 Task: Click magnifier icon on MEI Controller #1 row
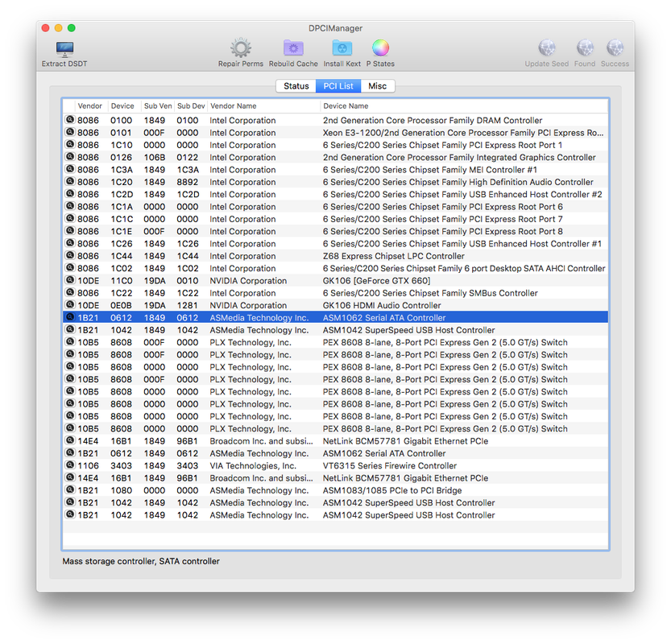[x=70, y=169]
